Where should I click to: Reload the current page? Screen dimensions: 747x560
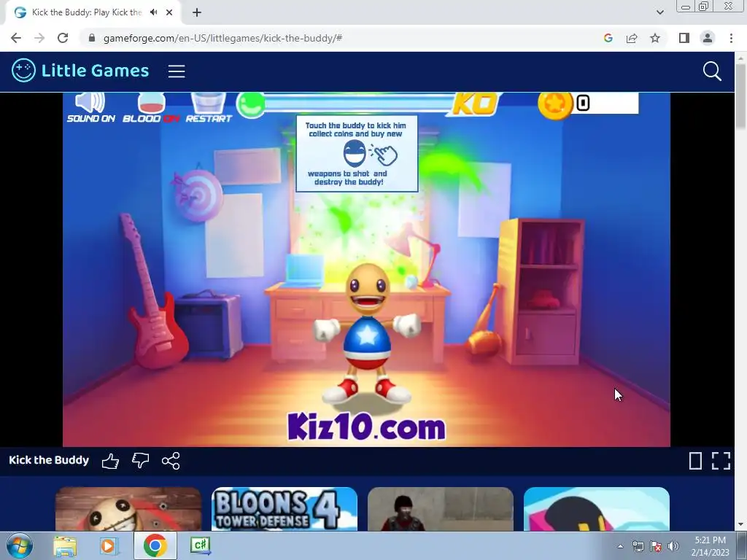(63, 38)
